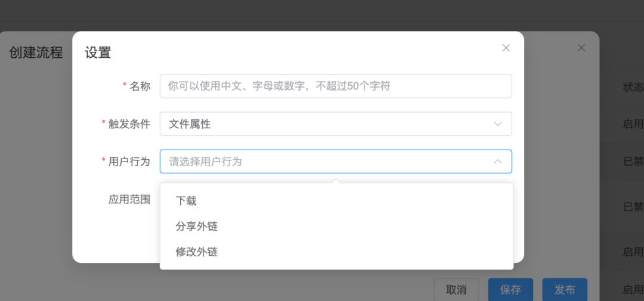
Task: Hit the 发布 button
Action: click(x=564, y=290)
